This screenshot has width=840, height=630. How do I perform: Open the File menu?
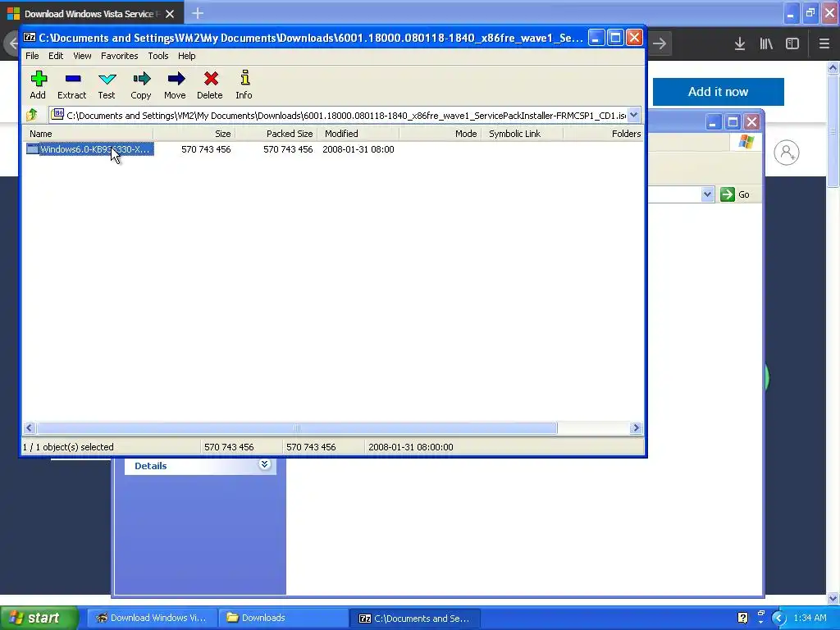(32, 56)
